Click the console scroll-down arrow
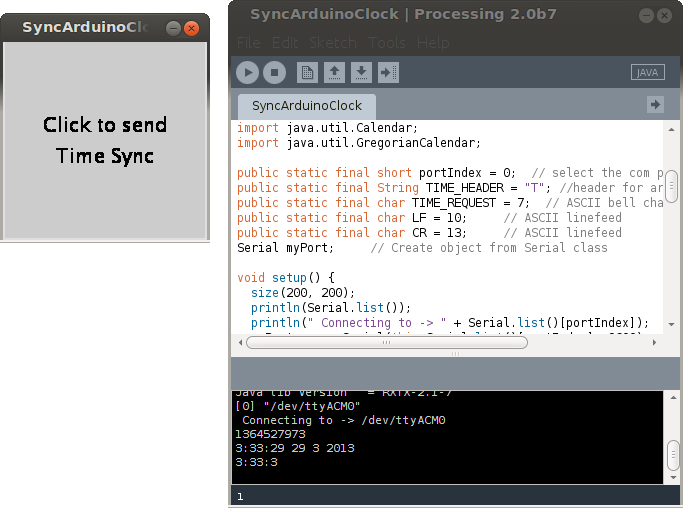 pos(673,478)
